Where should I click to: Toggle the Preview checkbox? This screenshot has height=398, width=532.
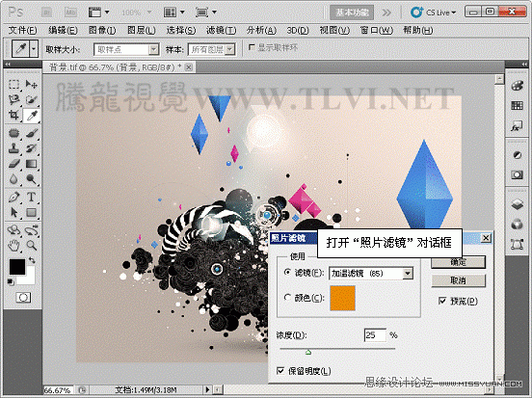pos(442,301)
